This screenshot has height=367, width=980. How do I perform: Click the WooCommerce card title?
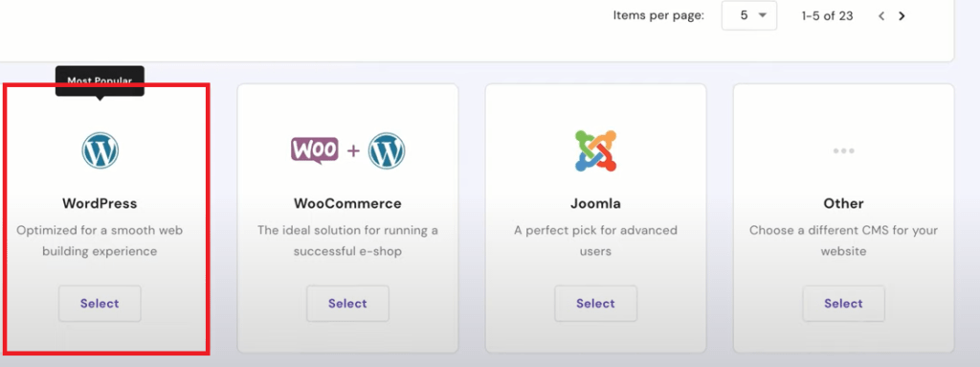(x=347, y=203)
